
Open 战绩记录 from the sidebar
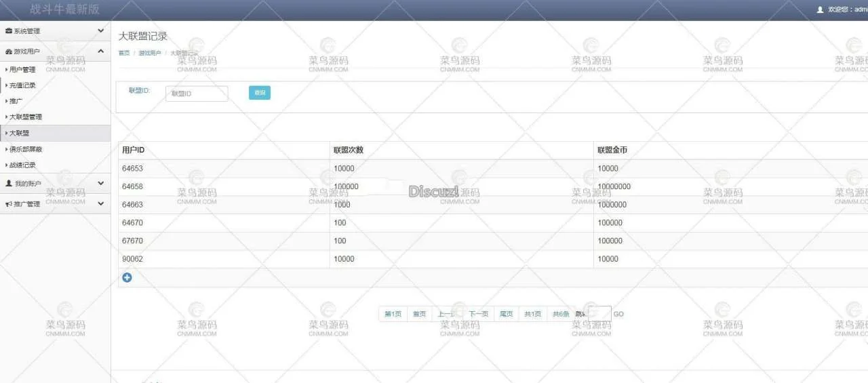tap(22, 165)
